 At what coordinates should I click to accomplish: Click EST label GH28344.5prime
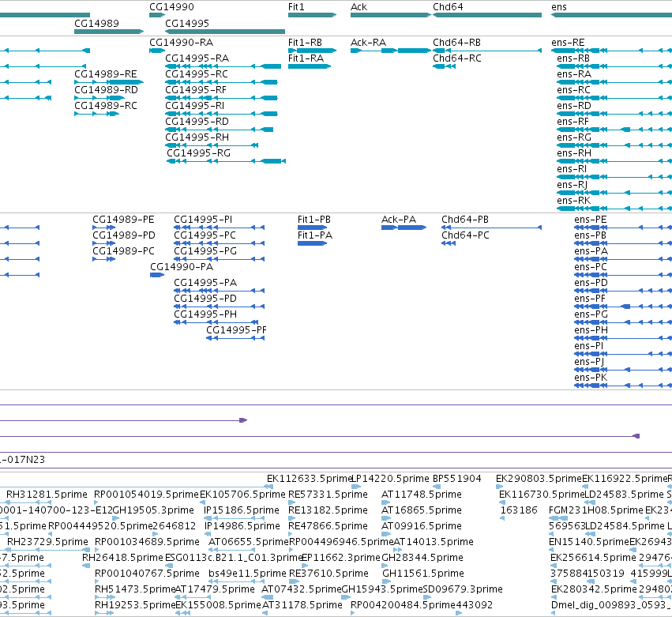pyautogui.click(x=422, y=558)
